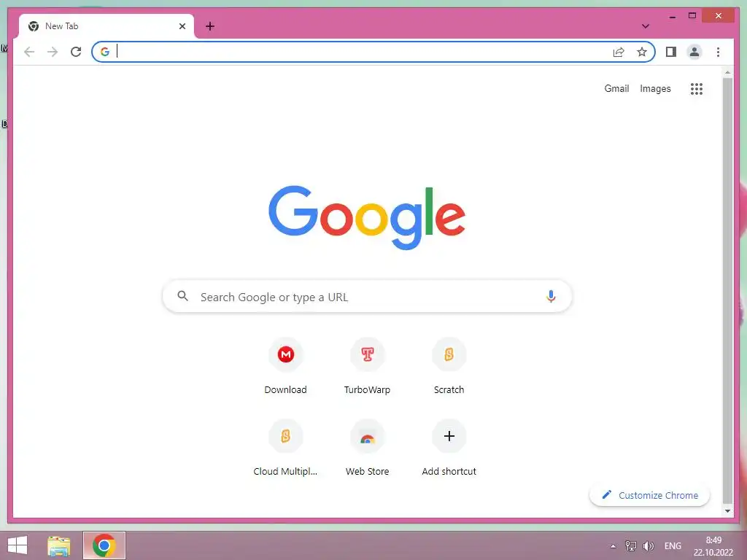The width and height of the screenshot is (747, 560).
Task: Open the Windows Start menu
Action: pos(18,545)
